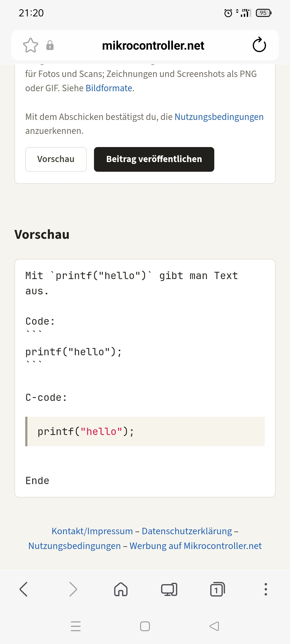The width and height of the screenshot is (290, 644).
Task: Go back using the browser back arrow
Action: pos(24,589)
